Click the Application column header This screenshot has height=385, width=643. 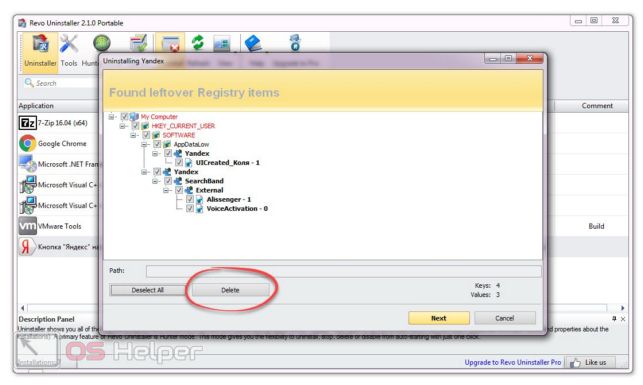[x=36, y=106]
